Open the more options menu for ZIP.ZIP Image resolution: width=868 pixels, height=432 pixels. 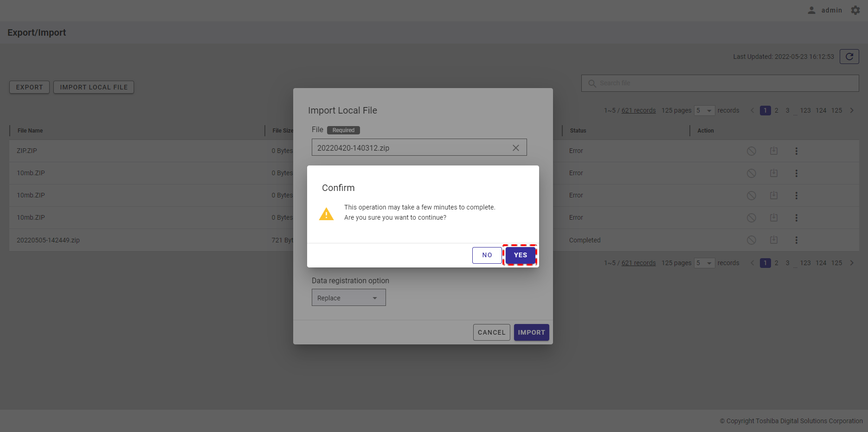coord(796,151)
